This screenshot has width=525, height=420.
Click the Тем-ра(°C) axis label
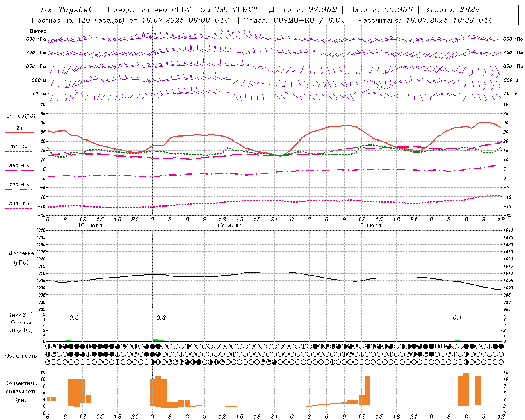click(x=19, y=116)
